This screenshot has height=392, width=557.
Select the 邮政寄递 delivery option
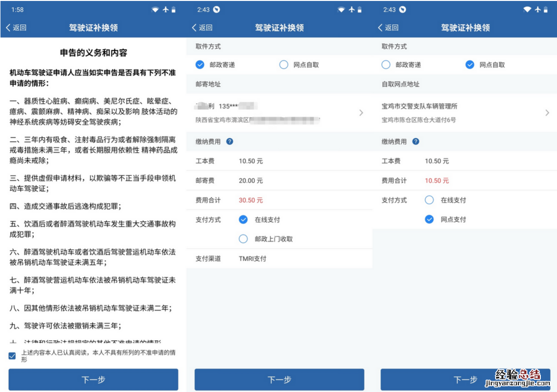[200, 64]
